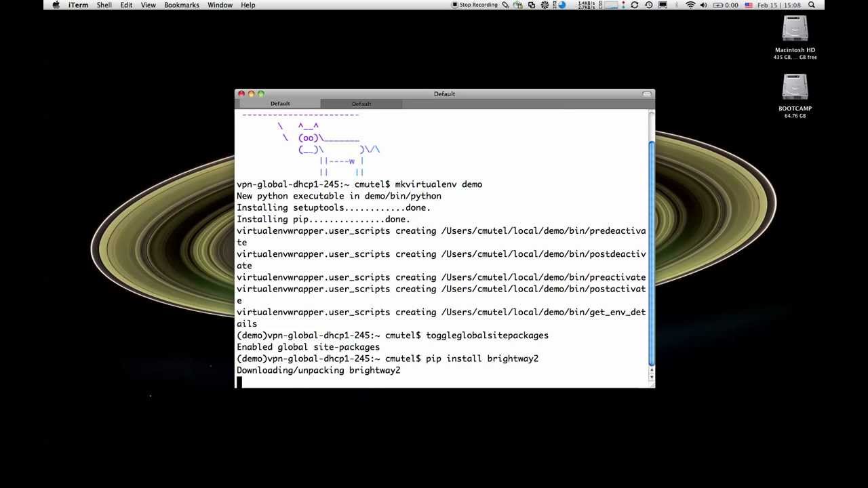Open the Bookmarks menu

[x=182, y=5]
